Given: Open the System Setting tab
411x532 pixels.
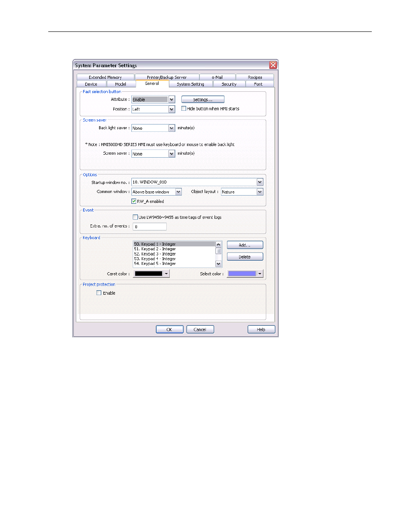Looking at the screenshot, I should coord(190,84).
